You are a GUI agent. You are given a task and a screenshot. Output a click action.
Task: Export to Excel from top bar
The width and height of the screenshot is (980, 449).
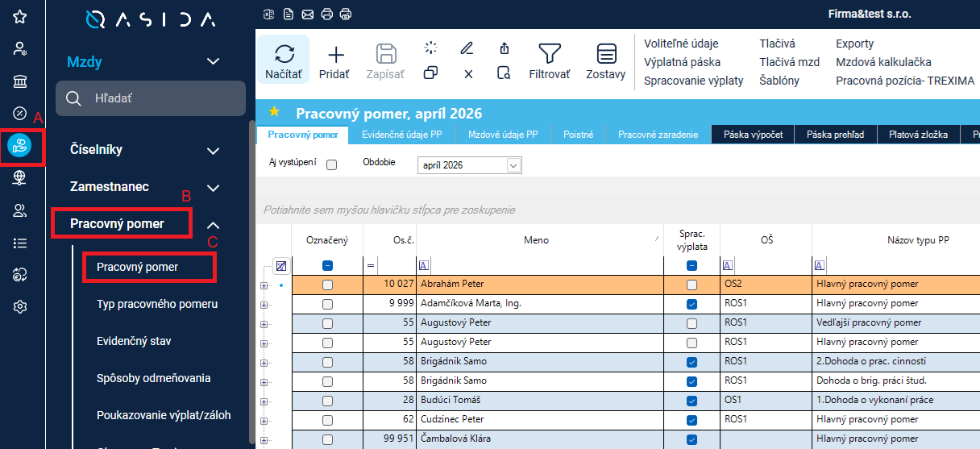(x=269, y=14)
